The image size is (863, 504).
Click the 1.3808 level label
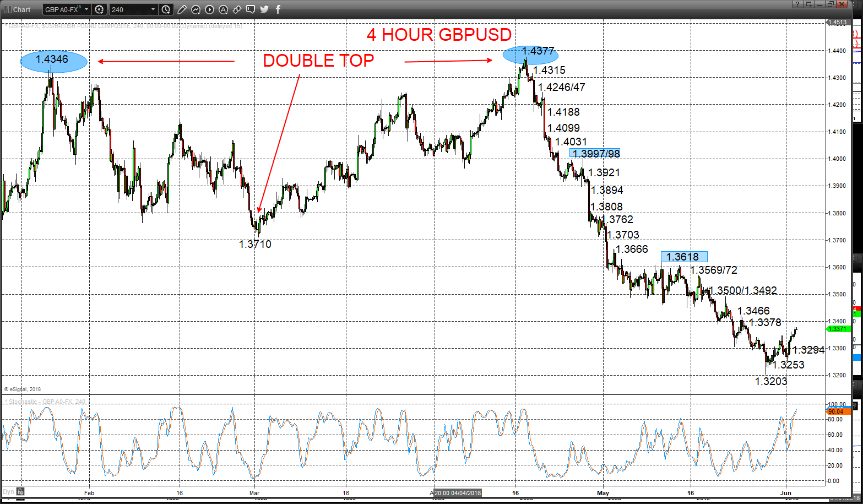tap(606, 207)
